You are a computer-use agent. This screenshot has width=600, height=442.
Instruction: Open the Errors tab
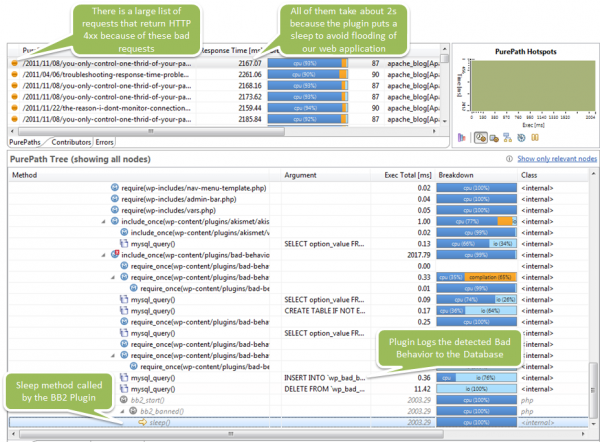point(104,142)
